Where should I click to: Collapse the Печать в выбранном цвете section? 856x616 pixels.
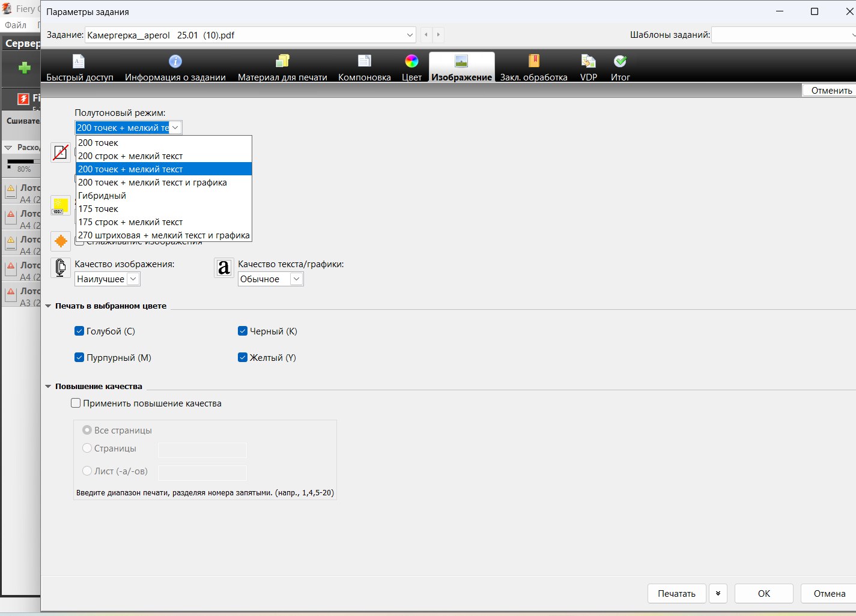tap(48, 306)
